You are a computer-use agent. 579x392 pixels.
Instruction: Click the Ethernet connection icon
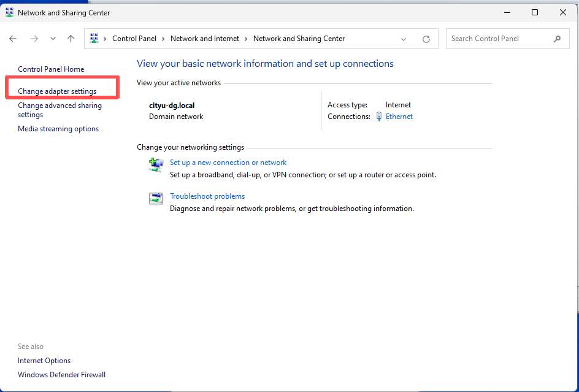point(379,117)
